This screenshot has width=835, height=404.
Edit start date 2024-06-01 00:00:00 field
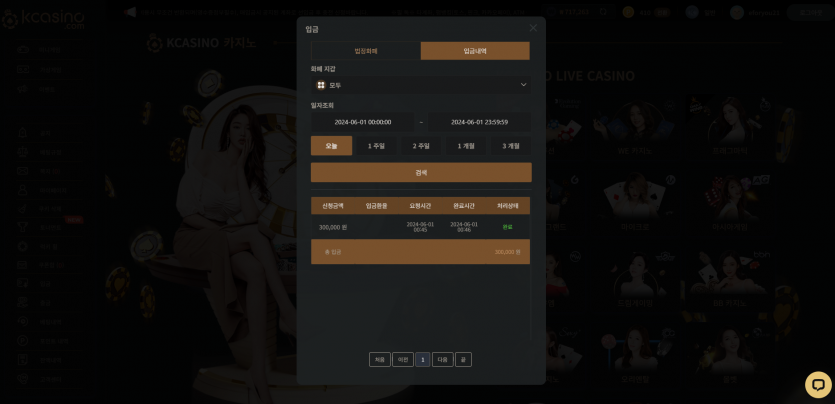click(x=363, y=122)
